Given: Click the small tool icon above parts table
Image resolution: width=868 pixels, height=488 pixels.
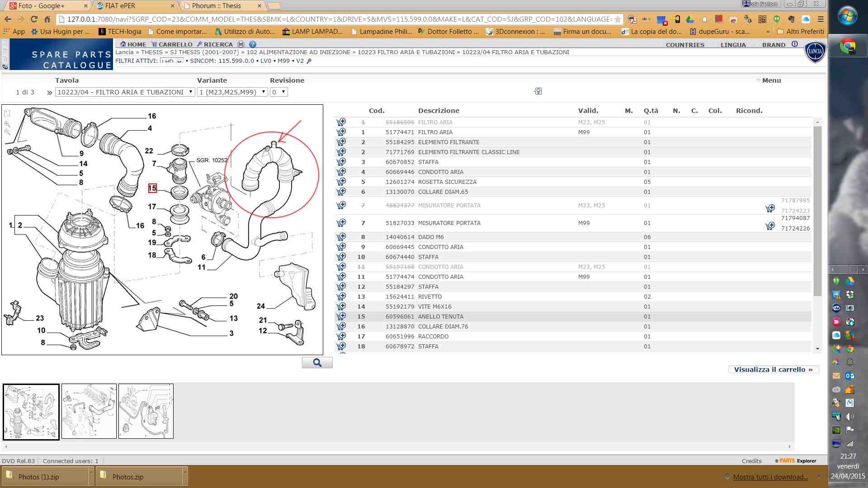Looking at the screenshot, I should click(x=538, y=91).
